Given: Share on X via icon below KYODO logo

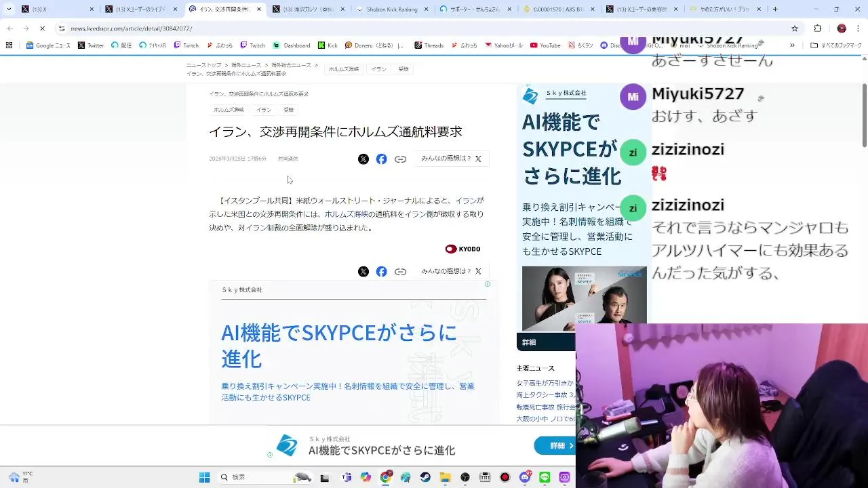Looking at the screenshot, I should tap(363, 271).
